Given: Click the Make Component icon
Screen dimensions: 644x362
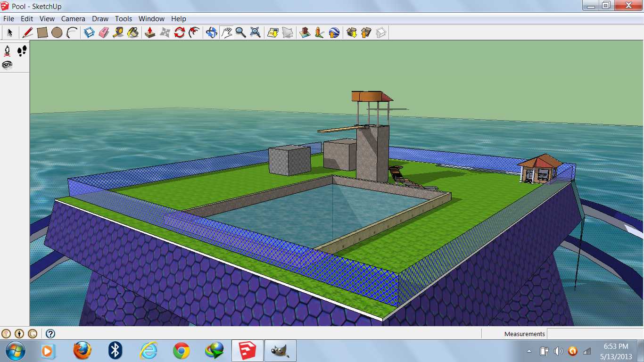Looking at the screenshot, I should coord(89,33).
